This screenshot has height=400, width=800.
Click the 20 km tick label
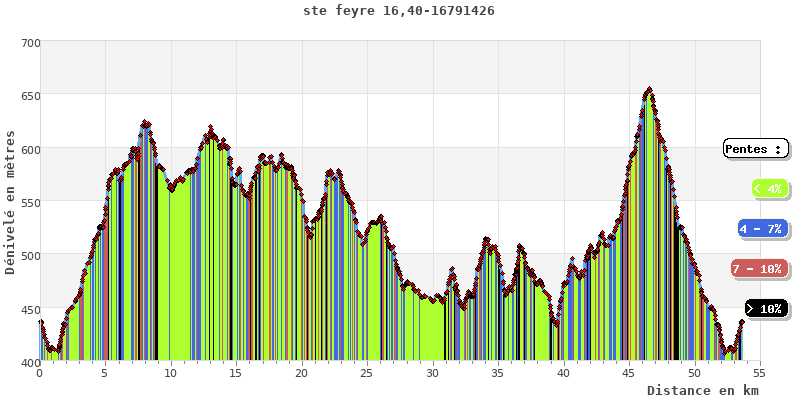click(302, 372)
